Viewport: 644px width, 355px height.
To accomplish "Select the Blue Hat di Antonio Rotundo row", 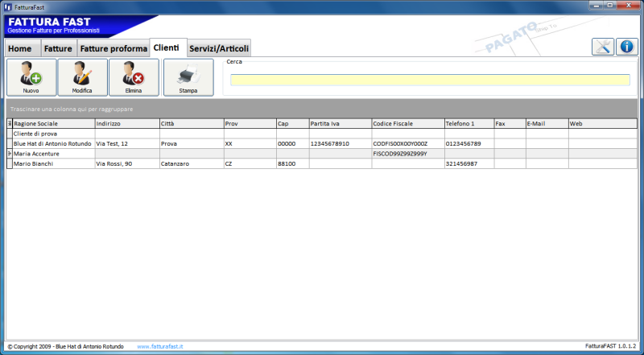I will pos(52,143).
